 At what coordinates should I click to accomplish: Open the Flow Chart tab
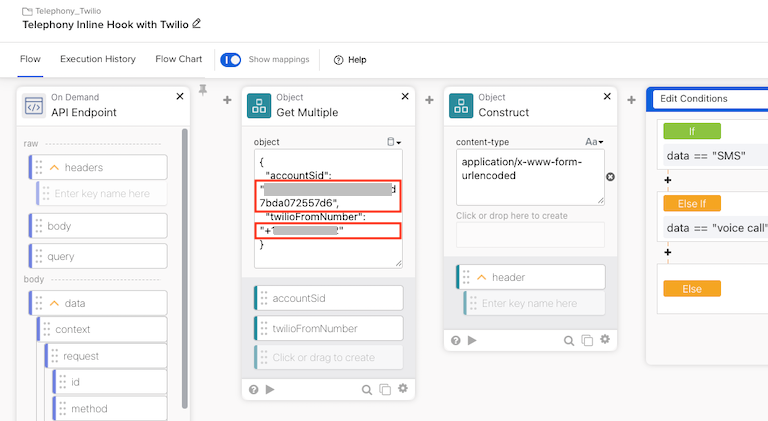click(179, 59)
